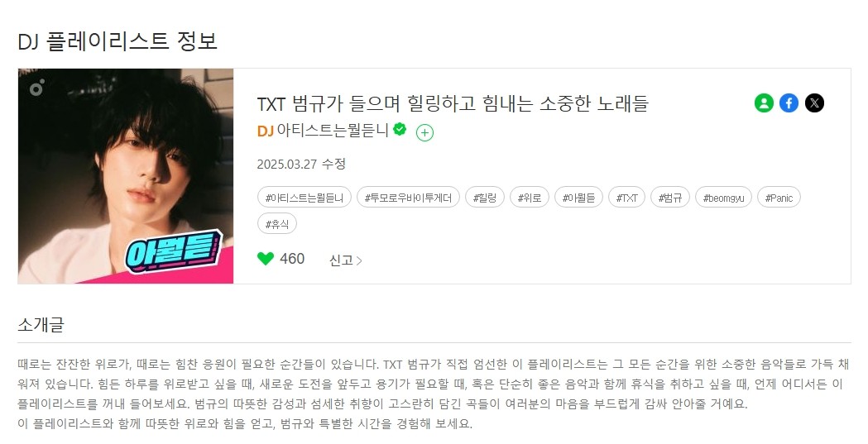This screenshot has width=868, height=444.
Task: Click the verified badge next to DJ name
Action: [x=400, y=129]
